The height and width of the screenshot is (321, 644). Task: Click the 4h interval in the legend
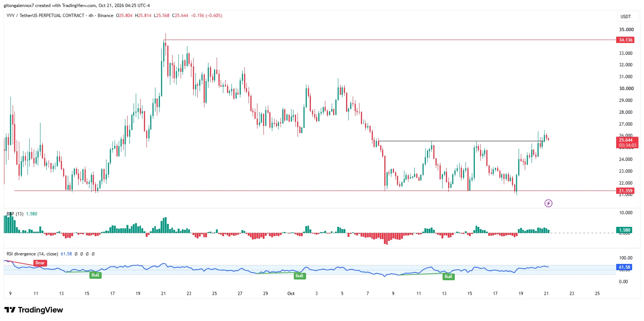coord(91,16)
